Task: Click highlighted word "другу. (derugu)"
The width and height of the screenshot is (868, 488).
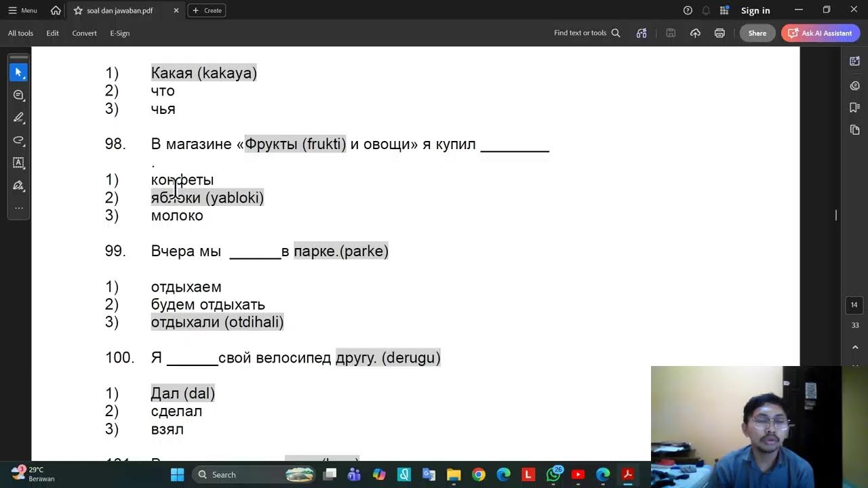Action: point(388,358)
